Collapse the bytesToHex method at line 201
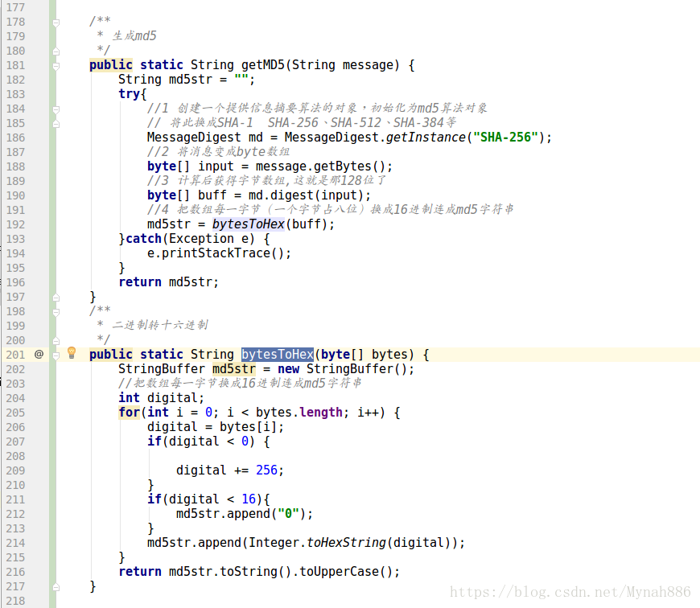The height and width of the screenshot is (608, 700). [x=56, y=355]
